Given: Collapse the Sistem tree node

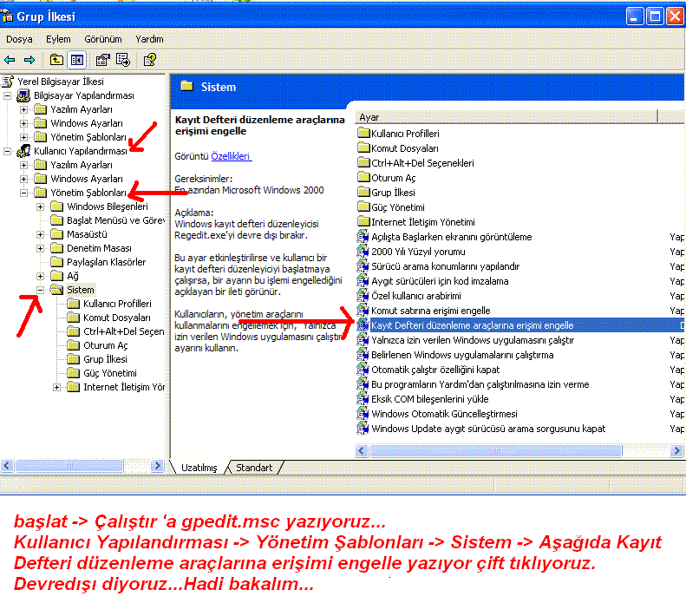Looking at the screenshot, I should point(40,290).
